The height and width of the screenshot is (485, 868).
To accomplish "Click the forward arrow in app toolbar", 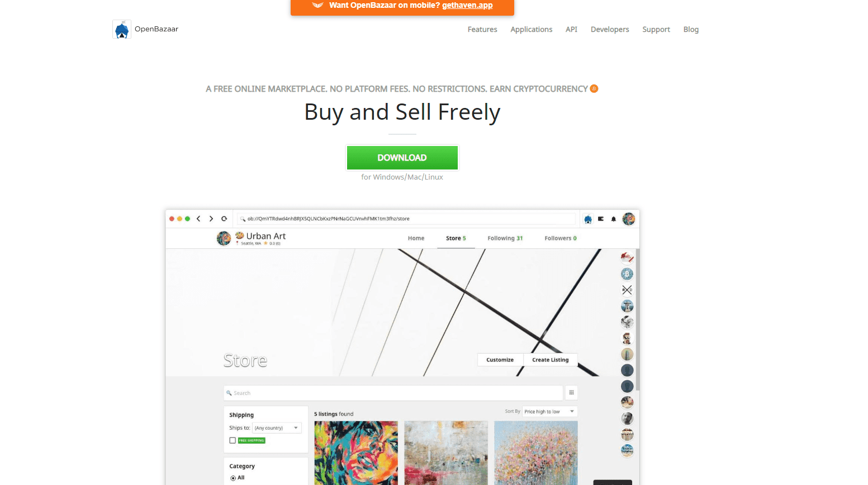I will click(211, 219).
